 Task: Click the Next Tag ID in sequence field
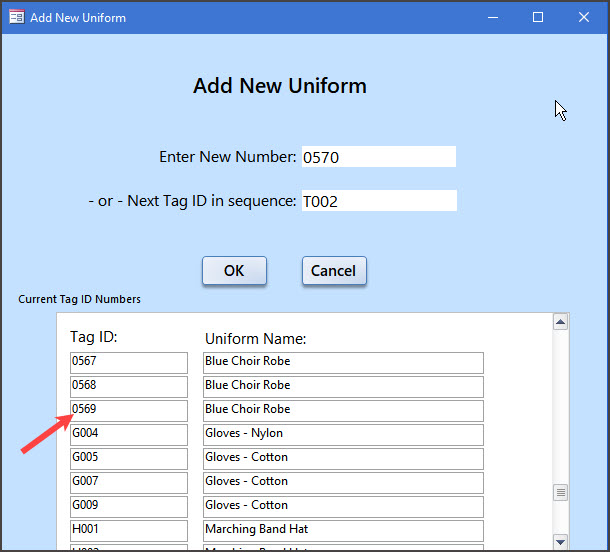click(378, 201)
